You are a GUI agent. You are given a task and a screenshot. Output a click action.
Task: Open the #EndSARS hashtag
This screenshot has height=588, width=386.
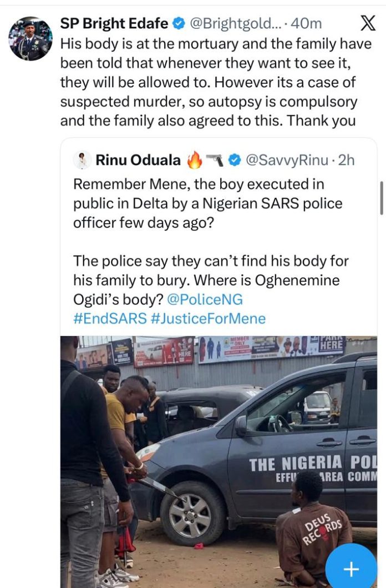110,318
